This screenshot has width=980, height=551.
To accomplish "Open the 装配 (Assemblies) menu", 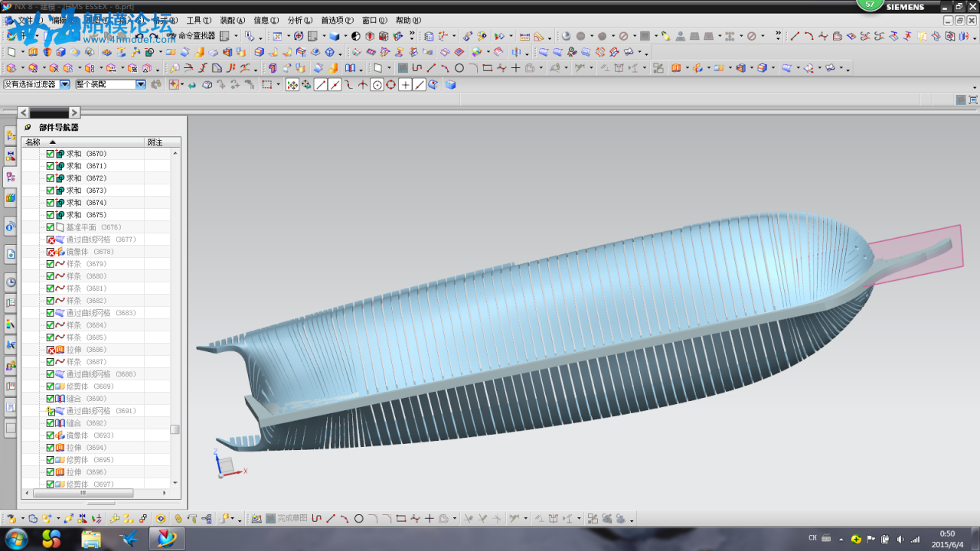I will (x=233, y=20).
